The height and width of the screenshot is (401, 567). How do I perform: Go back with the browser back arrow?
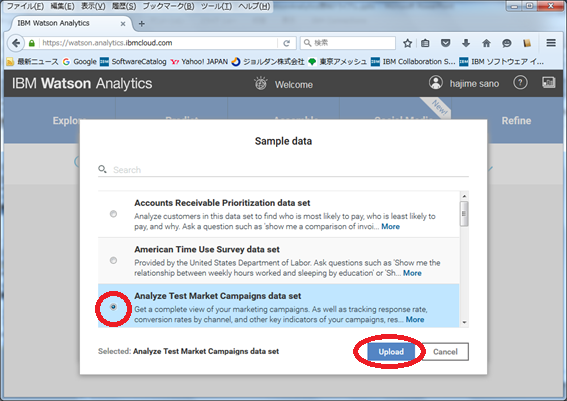pyautogui.click(x=16, y=43)
